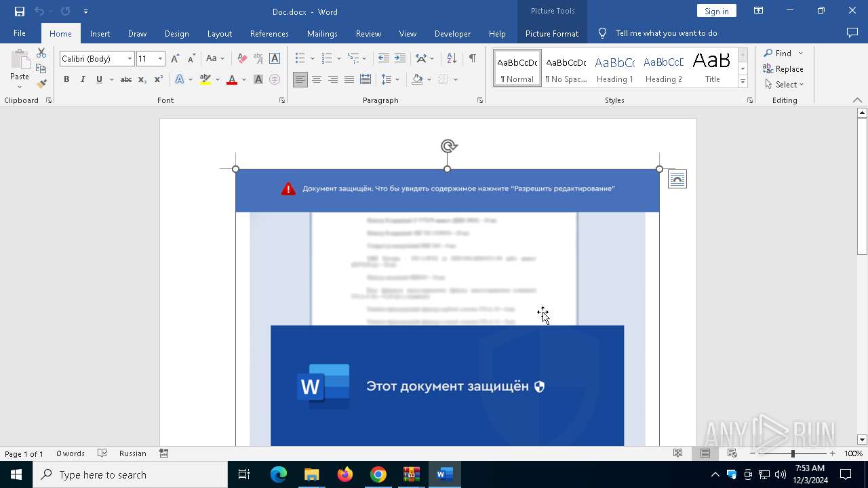The image size is (868, 488).
Task: Switch to Web Layout view
Action: (x=732, y=453)
